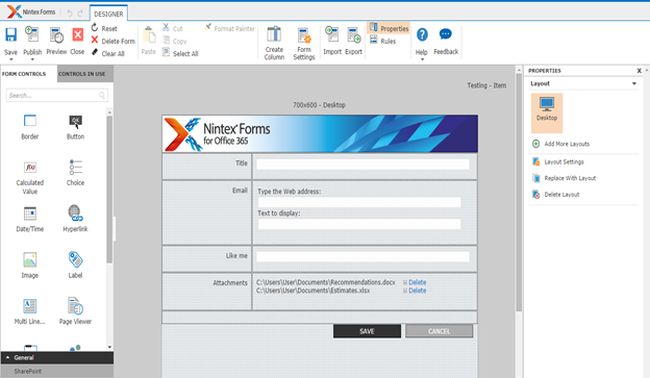Select the Image control
This screenshot has height=378, width=650.
pyautogui.click(x=30, y=265)
